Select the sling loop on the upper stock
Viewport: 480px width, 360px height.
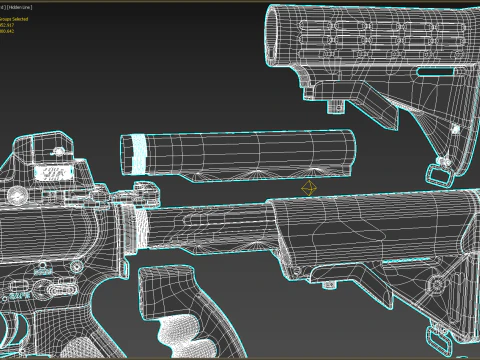click(441, 176)
